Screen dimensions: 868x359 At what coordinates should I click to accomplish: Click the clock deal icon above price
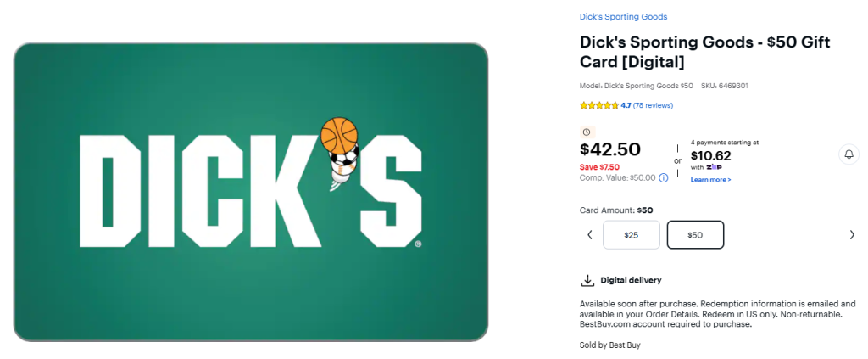click(x=587, y=132)
